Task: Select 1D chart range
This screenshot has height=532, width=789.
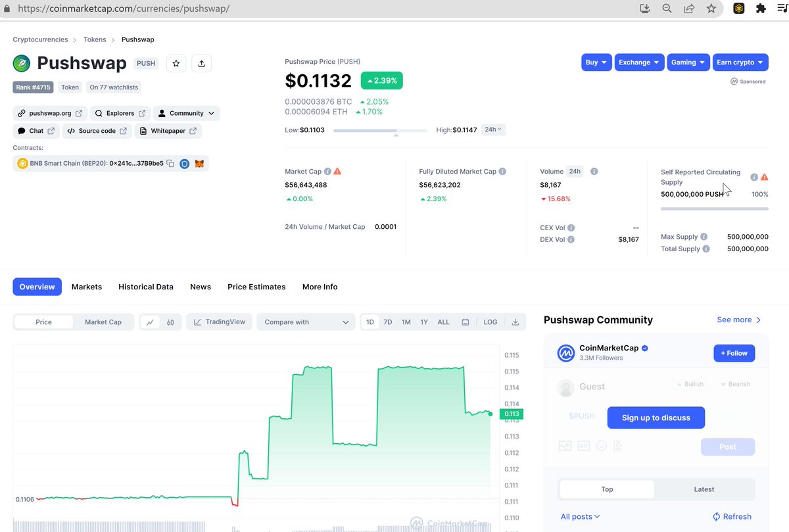Action: click(370, 322)
